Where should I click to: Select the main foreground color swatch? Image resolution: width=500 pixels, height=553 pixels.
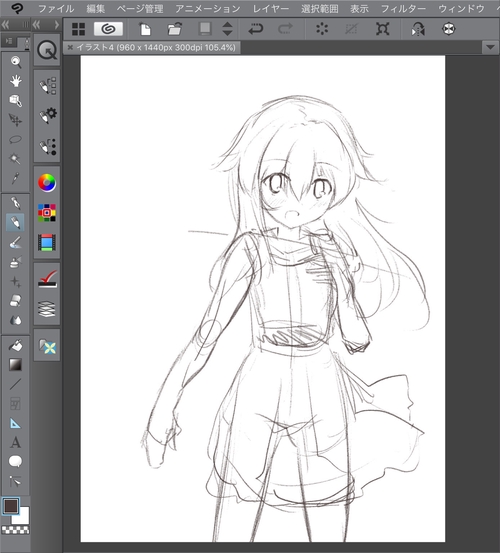tap(11, 506)
